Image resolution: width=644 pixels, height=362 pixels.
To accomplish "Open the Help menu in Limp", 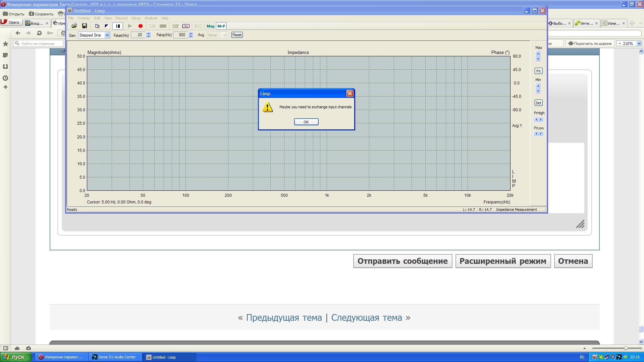I will click(165, 18).
